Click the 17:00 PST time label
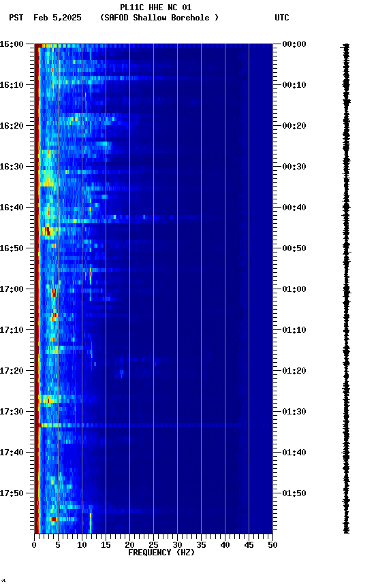The image size is (376, 588). (x=12, y=289)
